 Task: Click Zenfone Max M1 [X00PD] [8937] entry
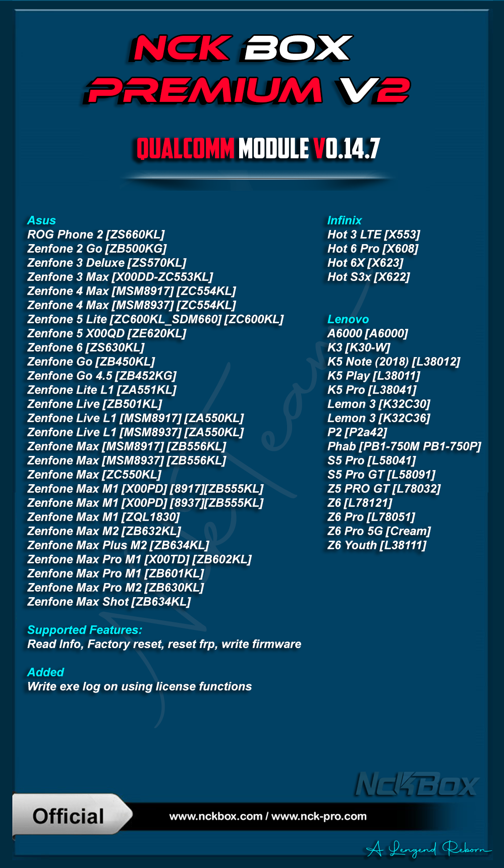pyautogui.click(x=145, y=503)
